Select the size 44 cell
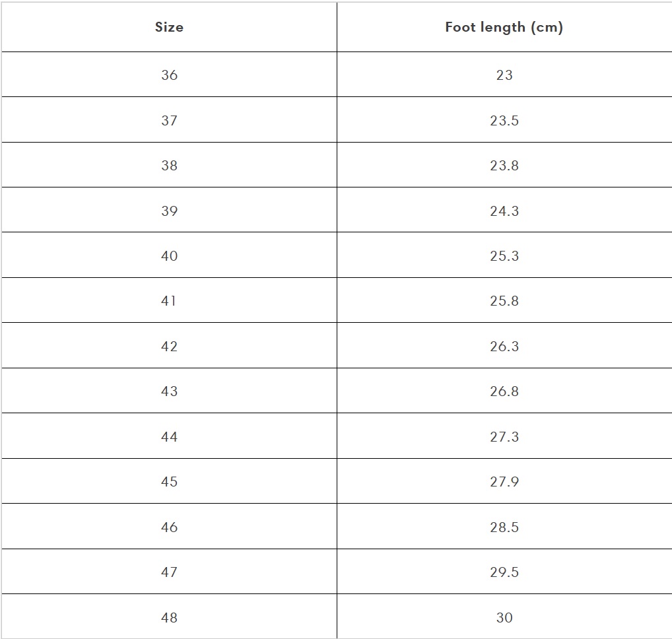Screen dimensions: 672x639 [169, 436]
